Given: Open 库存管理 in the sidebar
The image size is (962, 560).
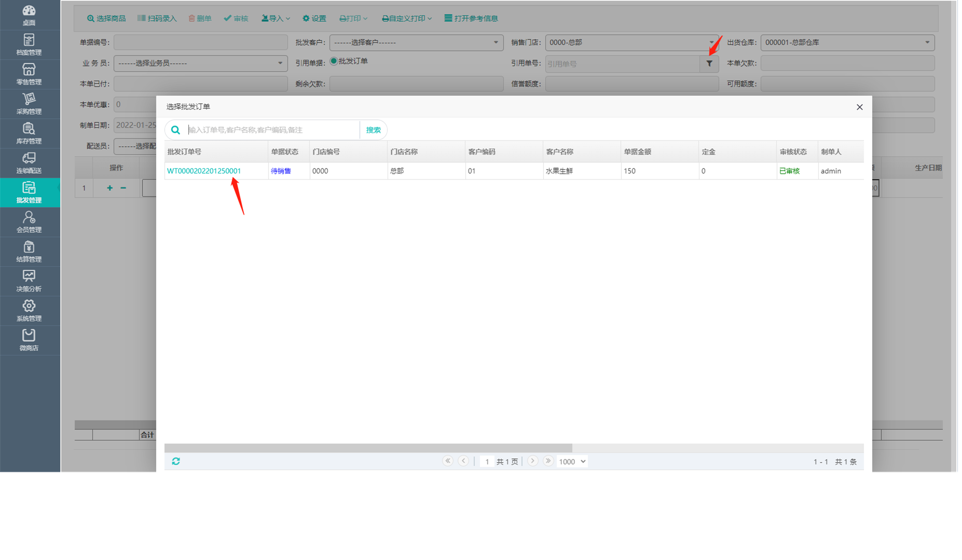Looking at the screenshot, I should (x=29, y=133).
